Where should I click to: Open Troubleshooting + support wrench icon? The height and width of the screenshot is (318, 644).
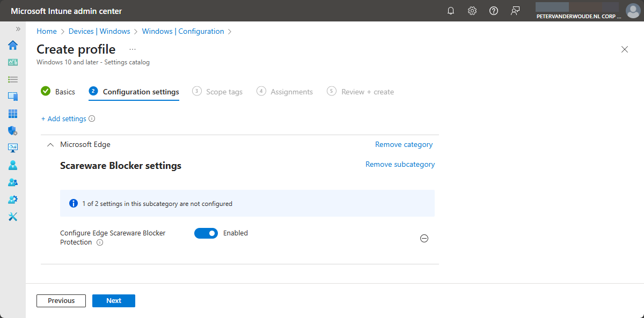click(x=13, y=217)
